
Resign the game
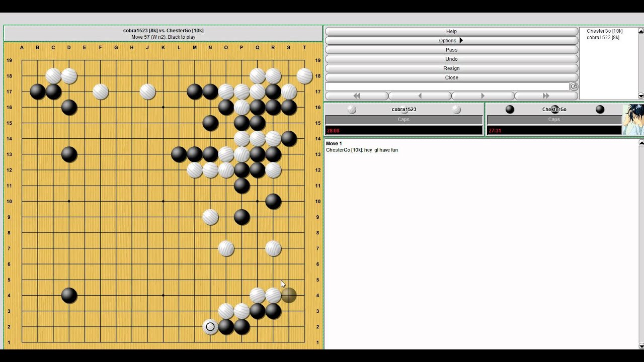451,68
